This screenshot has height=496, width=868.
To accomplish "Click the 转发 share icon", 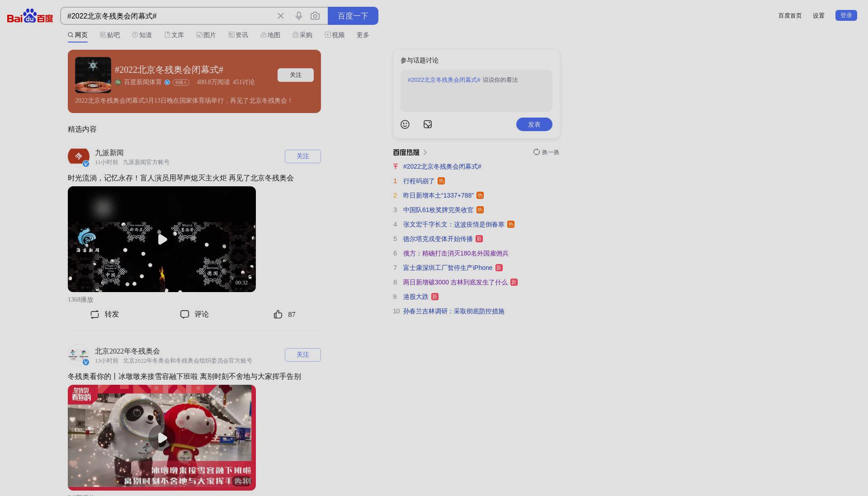I will [94, 315].
